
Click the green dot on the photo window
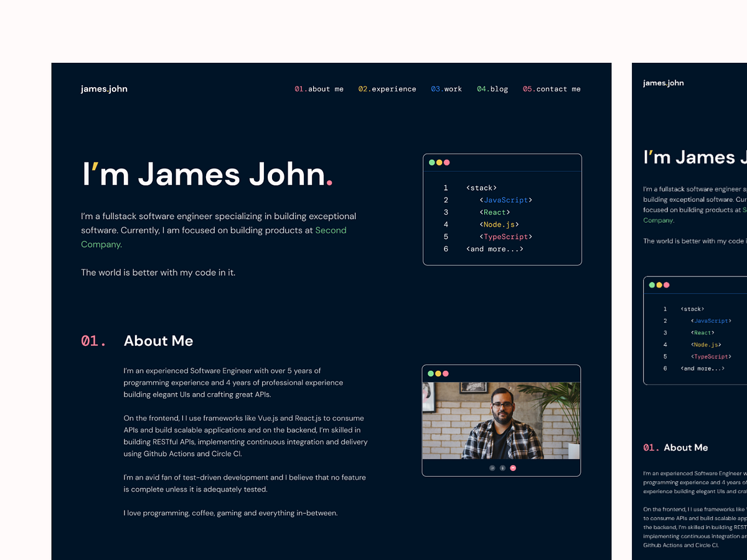click(x=431, y=373)
